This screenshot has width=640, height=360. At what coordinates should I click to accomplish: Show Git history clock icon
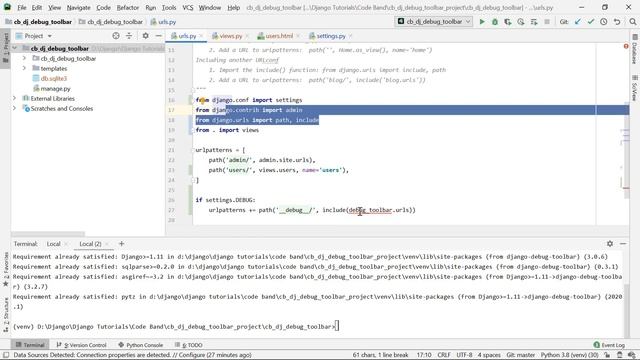pos(604,22)
